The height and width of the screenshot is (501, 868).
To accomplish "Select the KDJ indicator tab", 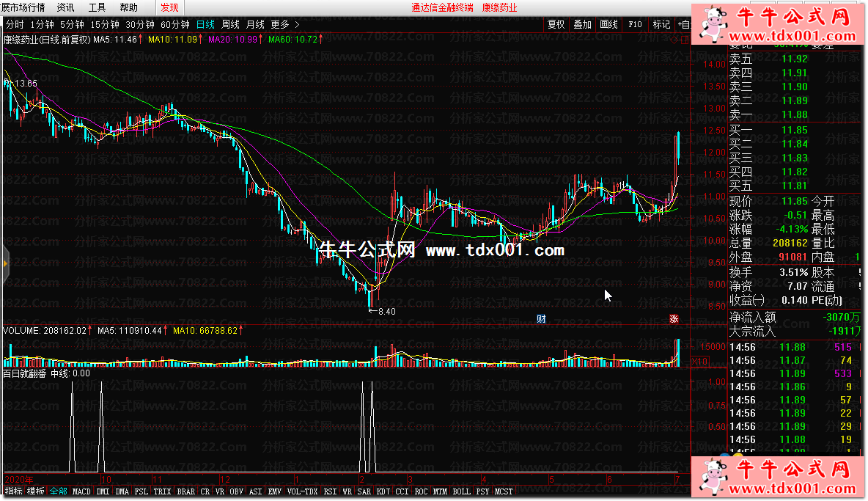I will pyautogui.click(x=383, y=491).
